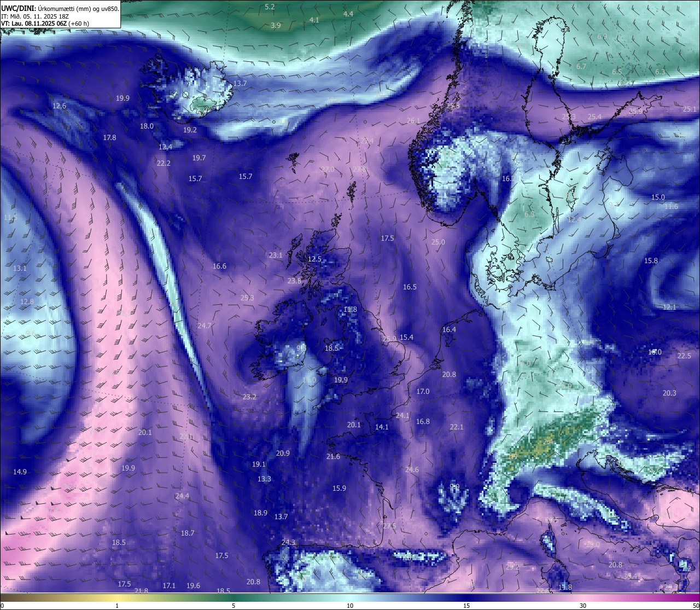Click the value "16.8"

point(423,421)
